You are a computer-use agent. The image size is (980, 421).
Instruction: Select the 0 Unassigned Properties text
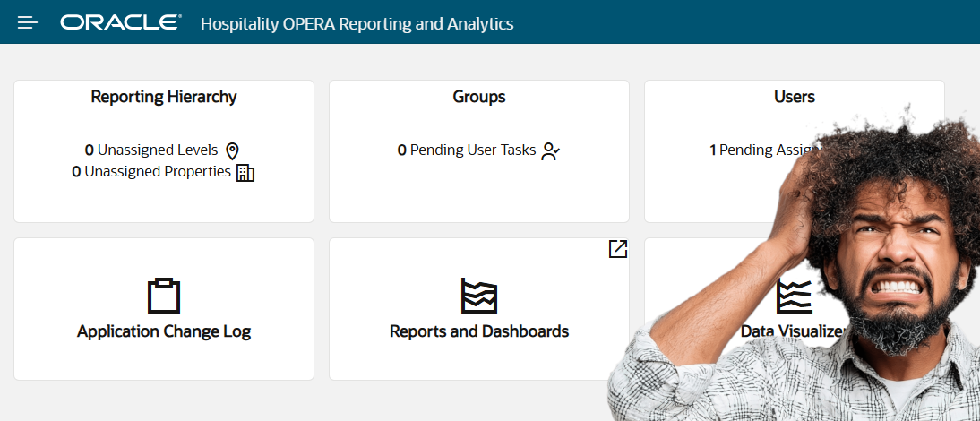pos(151,172)
